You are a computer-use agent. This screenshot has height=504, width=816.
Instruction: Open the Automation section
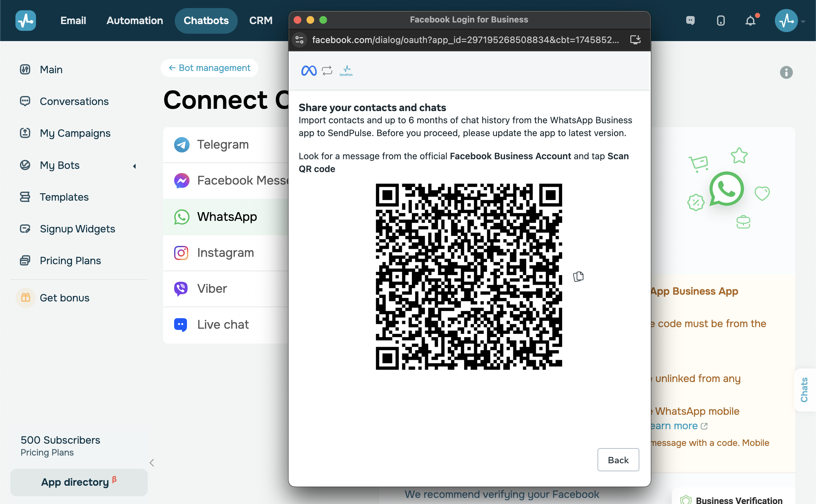click(x=135, y=20)
